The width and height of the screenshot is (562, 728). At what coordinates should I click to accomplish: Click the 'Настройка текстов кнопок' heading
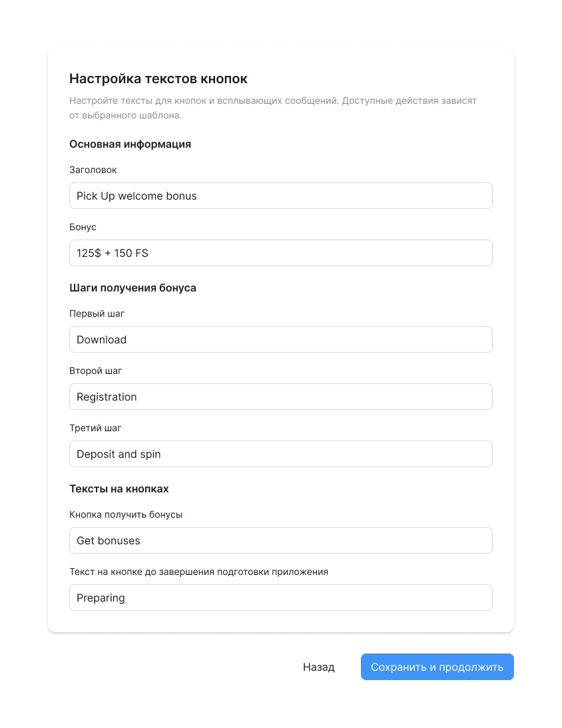point(158,79)
